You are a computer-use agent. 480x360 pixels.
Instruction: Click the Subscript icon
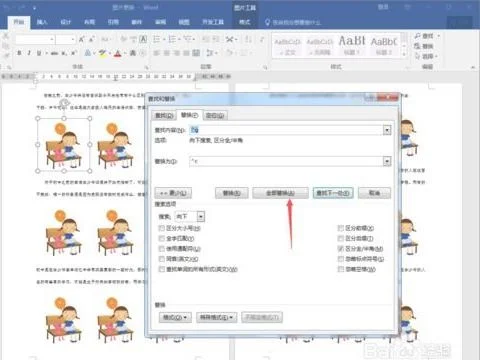(65, 53)
